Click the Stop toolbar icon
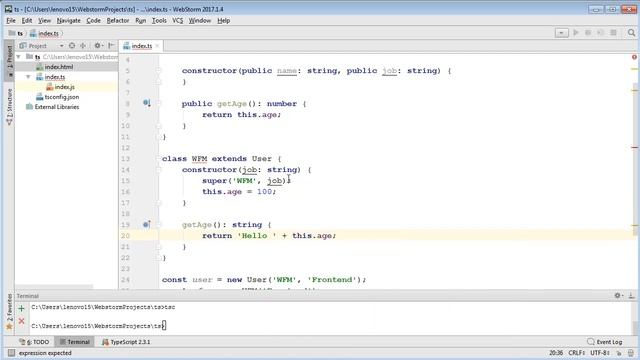 [613, 33]
